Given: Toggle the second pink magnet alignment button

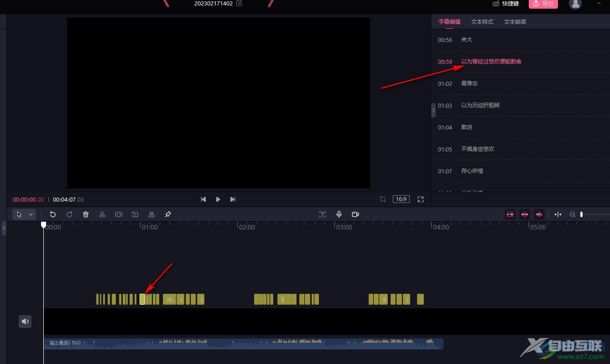Looking at the screenshot, I should point(525,214).
